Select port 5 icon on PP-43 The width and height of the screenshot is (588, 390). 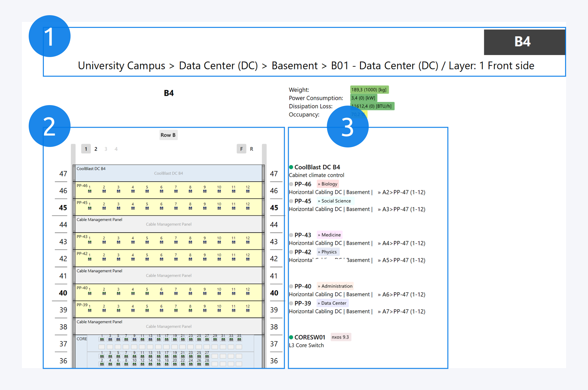pos(147,242)
